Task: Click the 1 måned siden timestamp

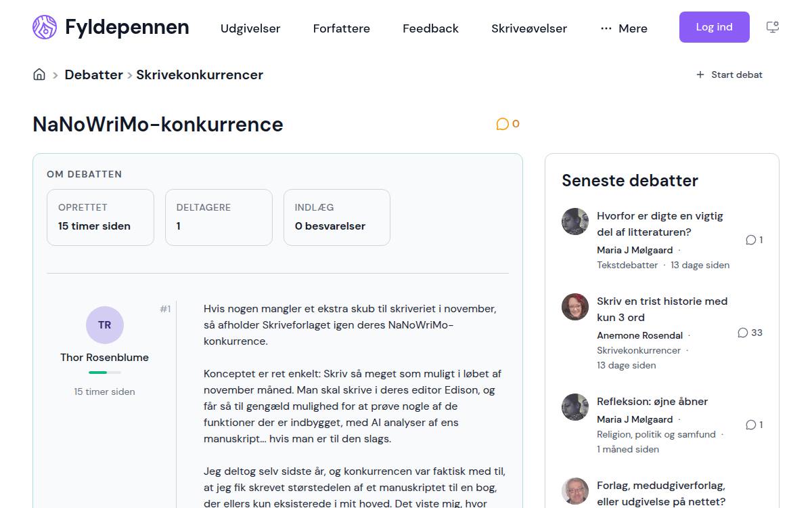Action: (628, 449)
